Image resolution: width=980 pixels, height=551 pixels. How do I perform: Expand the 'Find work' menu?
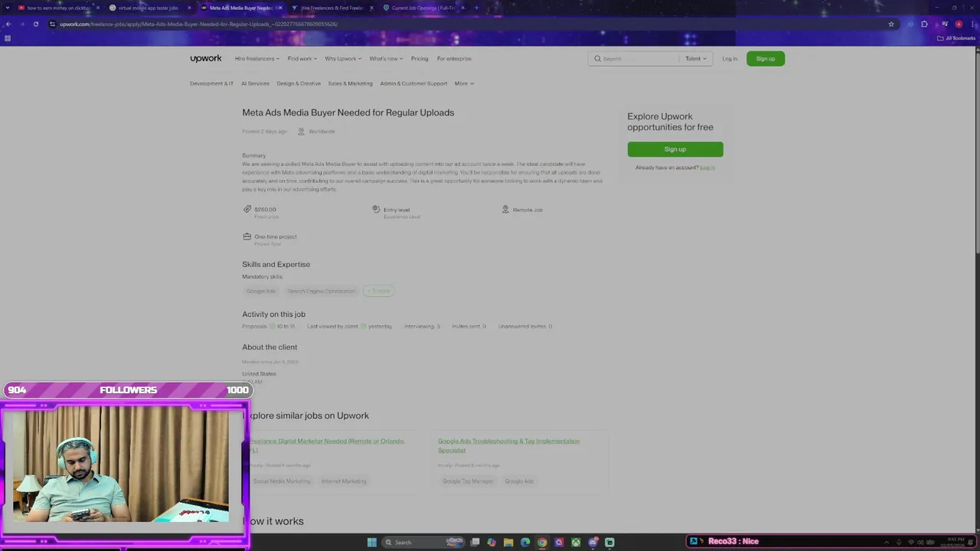pyautogui.click(x=302, y=59)
